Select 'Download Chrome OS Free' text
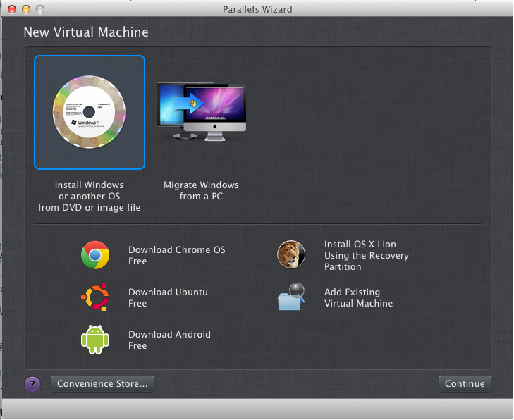 177,255
